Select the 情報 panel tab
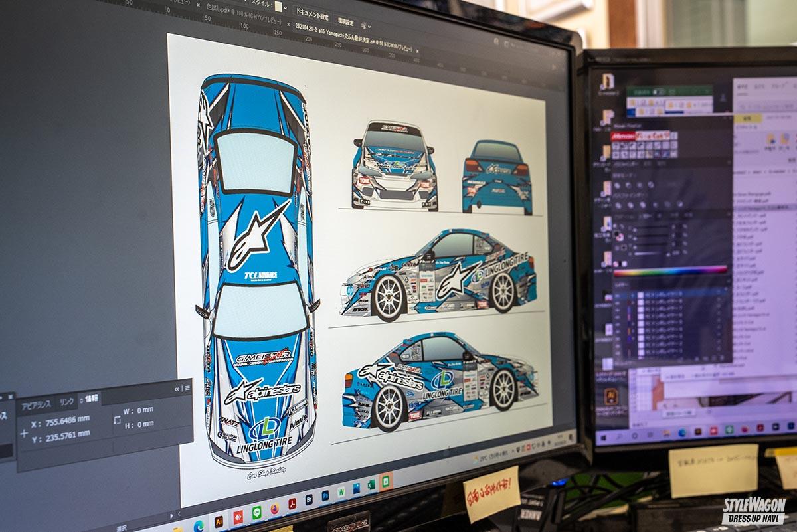The height and width of the screenshot is (532, 797). tap(90, 399)
